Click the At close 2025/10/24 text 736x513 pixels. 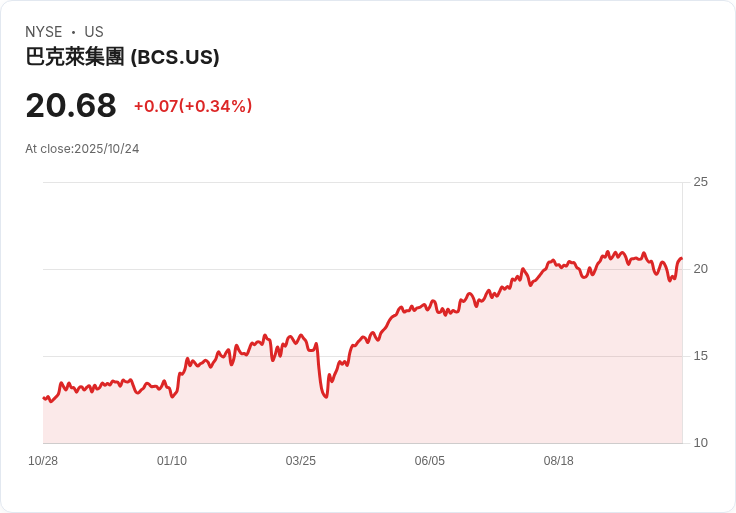click(x=82, y=149)
